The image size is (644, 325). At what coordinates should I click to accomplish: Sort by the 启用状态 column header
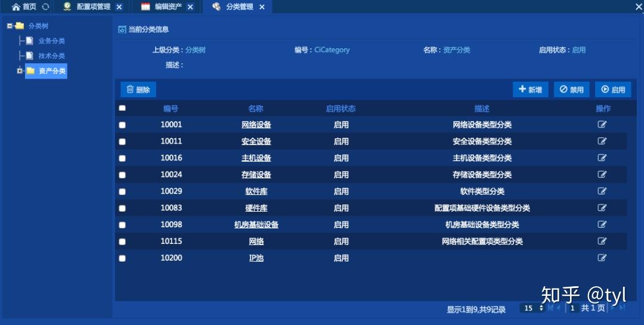pyautogui.click(x=340, y=109)
